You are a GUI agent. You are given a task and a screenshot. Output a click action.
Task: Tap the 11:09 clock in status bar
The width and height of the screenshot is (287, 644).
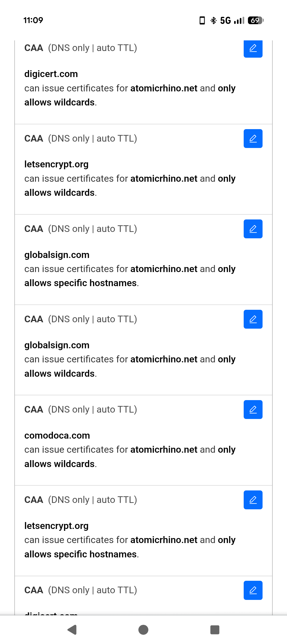(33, 20)
